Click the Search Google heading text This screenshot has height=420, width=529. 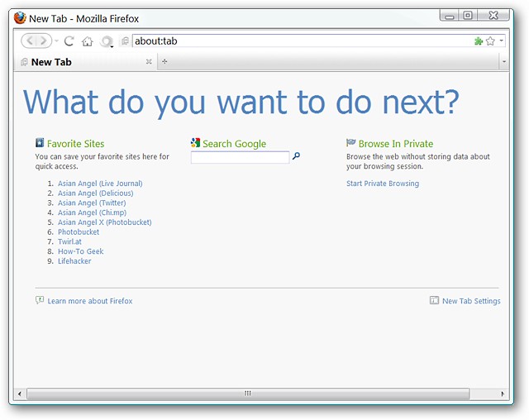click(235, 144)
